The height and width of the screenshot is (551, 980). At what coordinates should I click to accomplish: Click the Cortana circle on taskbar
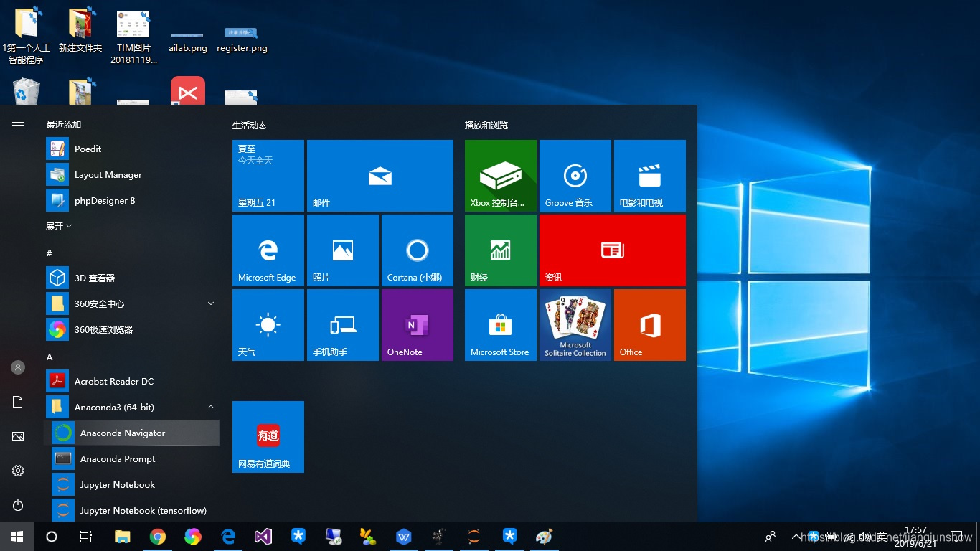click(52, 537)
